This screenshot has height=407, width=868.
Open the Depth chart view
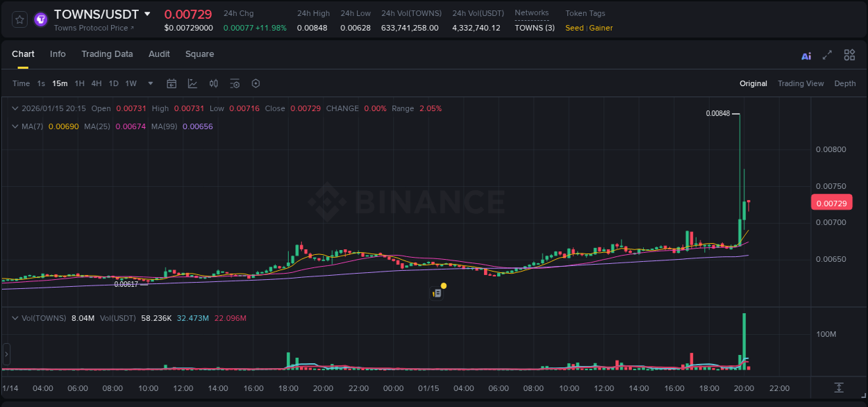[845, 83]
